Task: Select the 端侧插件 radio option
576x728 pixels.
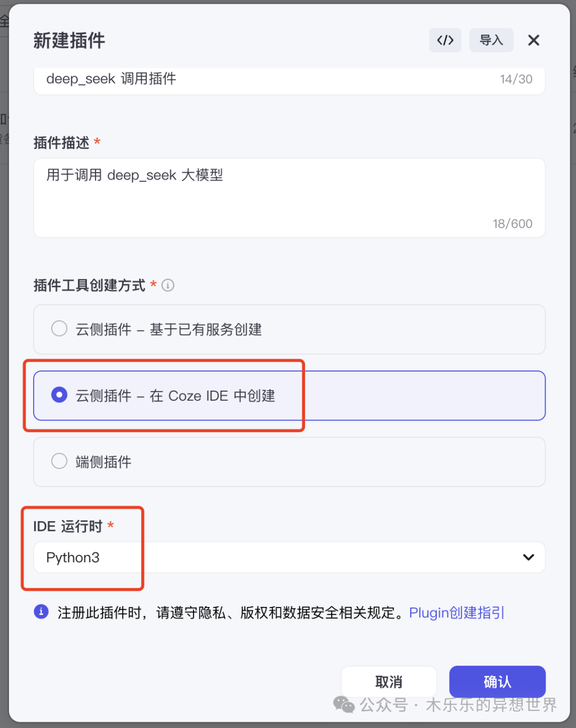Action: click(x=59, y=461)
